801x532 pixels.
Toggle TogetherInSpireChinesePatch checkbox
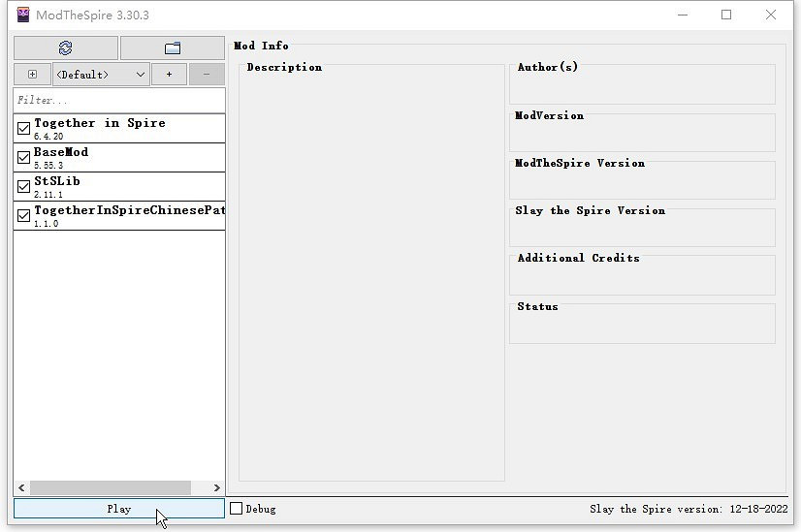[24, 215]
